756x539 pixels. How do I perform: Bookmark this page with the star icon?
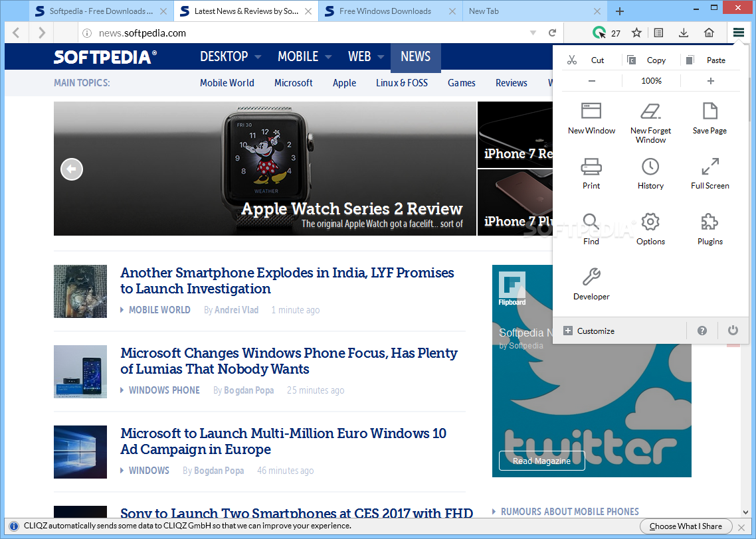[636, 33]
